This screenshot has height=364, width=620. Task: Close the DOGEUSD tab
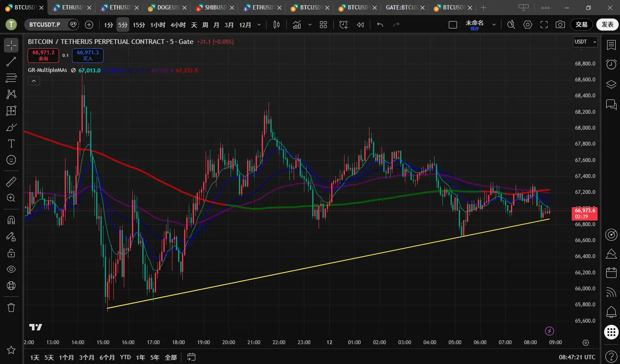tap(185, 8)
